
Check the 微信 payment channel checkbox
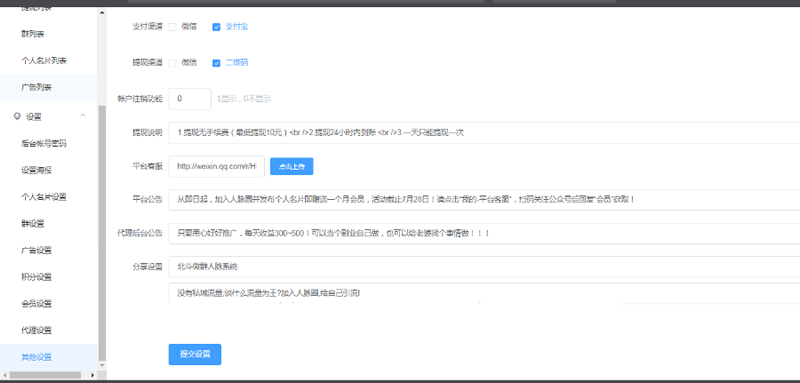[x=172, y=27]
